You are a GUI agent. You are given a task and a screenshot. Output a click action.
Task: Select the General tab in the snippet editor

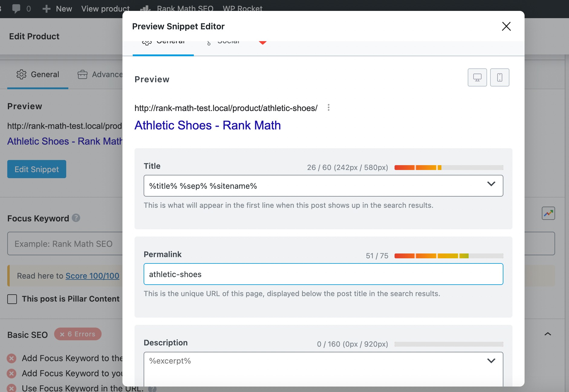[163, 48]
